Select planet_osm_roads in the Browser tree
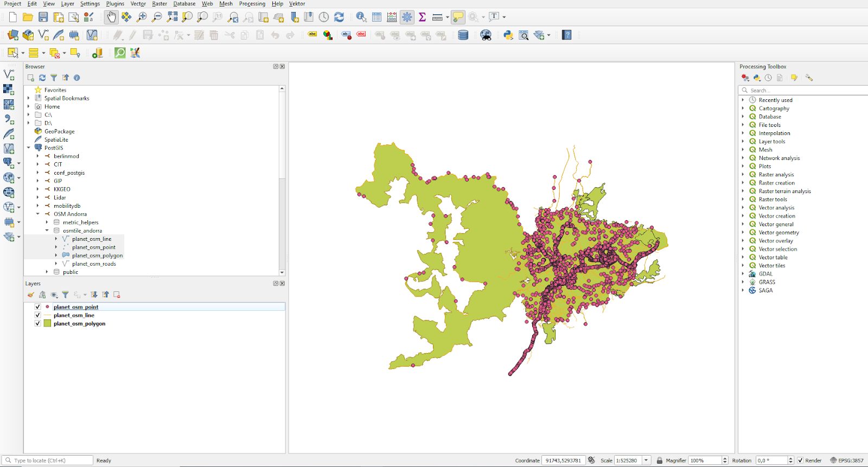This screenshot has width=868, height=467. [x=94, y=264]
